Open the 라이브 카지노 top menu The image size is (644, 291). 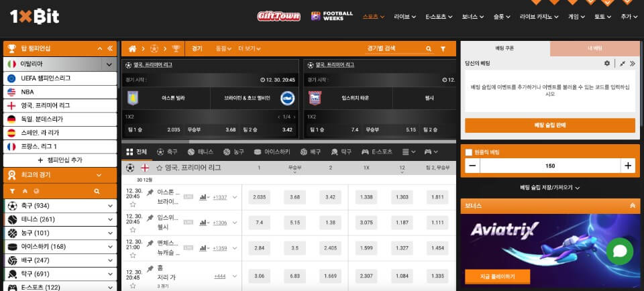[x=539, y=17]
